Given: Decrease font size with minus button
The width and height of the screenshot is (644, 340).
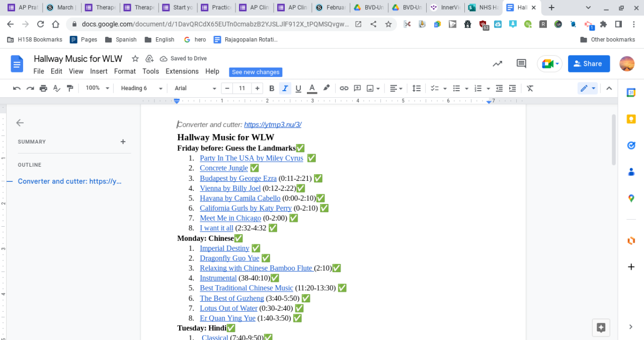Looking at the screenshot, I should click(x=227, y=88).
